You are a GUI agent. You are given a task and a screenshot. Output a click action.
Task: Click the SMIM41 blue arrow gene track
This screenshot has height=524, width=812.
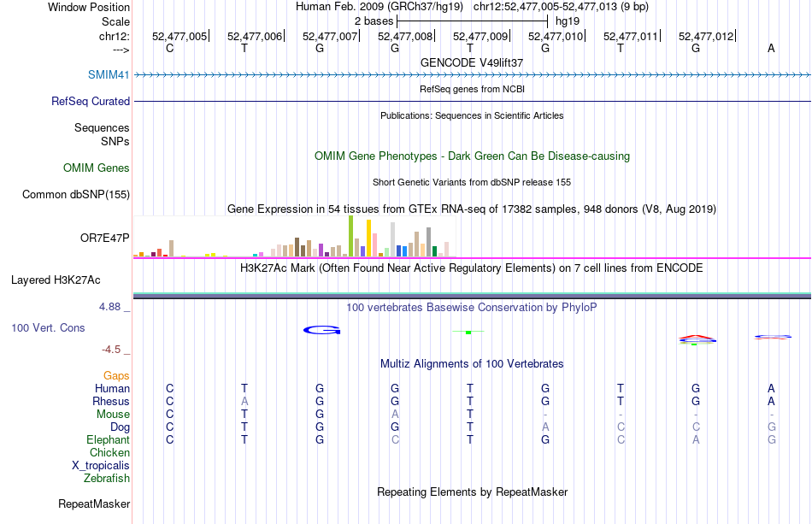(x=473, y=75)
